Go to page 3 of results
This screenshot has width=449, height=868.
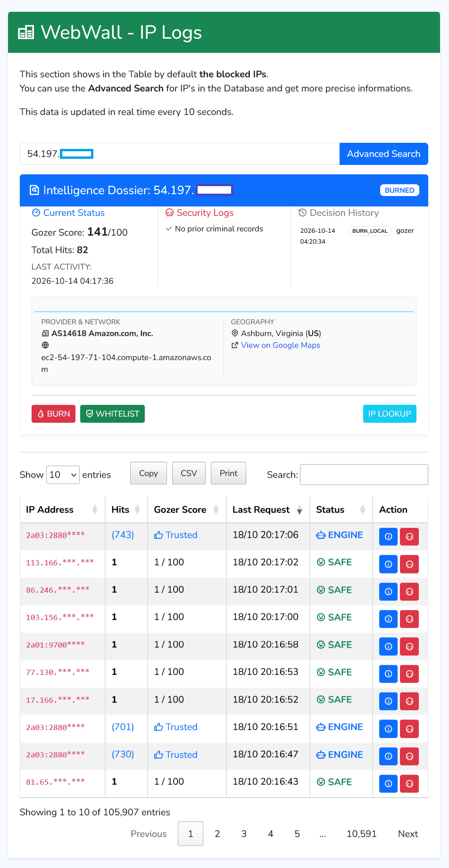(x=244, y=834)
